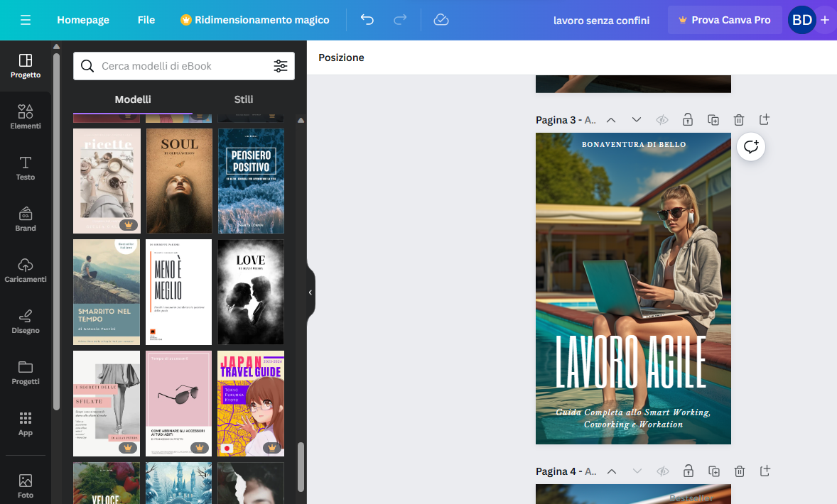Open the Elementi sidebar panel
Screen dimensions: 837x504
(x=25, y=117)
